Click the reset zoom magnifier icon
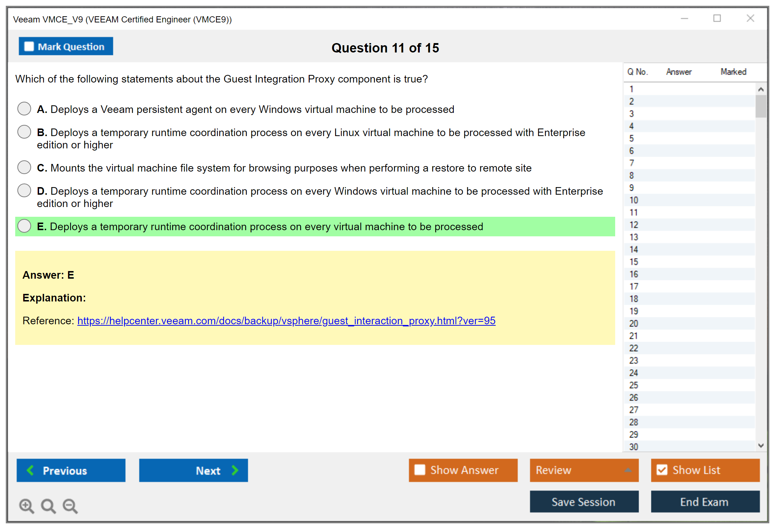 (x=48, y=506)
